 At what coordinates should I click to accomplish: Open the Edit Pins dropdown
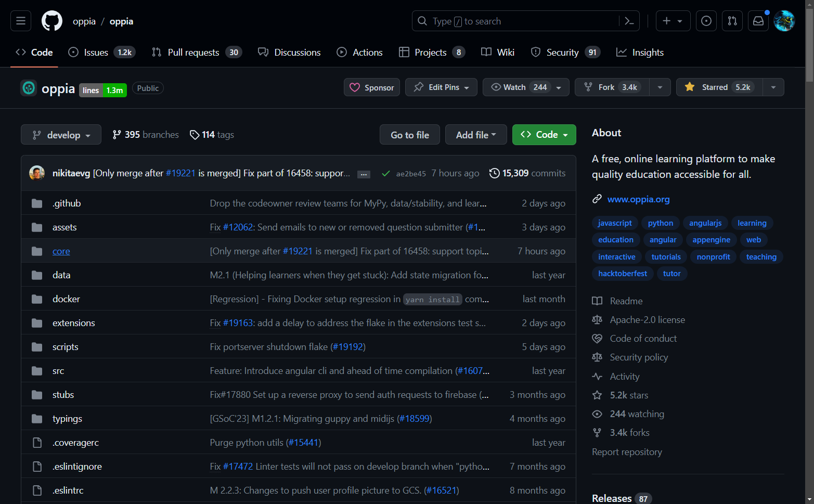pyautogui.click(x=441, y=87)
